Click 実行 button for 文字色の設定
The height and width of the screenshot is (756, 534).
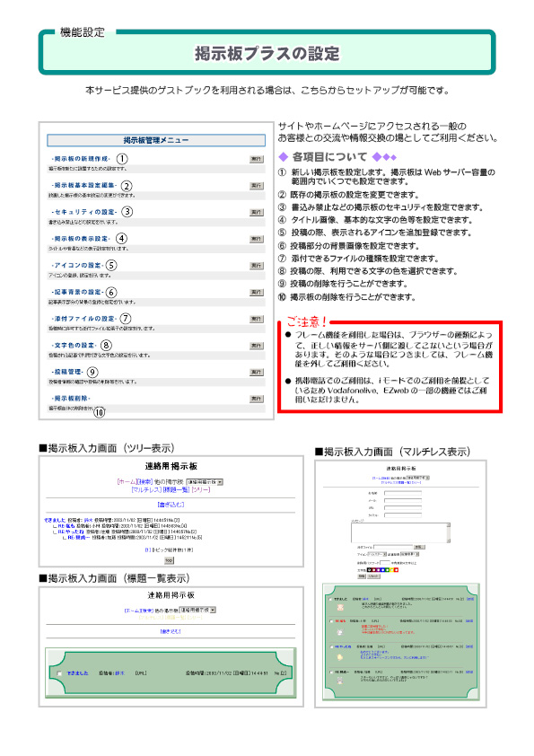click(257, 346)
